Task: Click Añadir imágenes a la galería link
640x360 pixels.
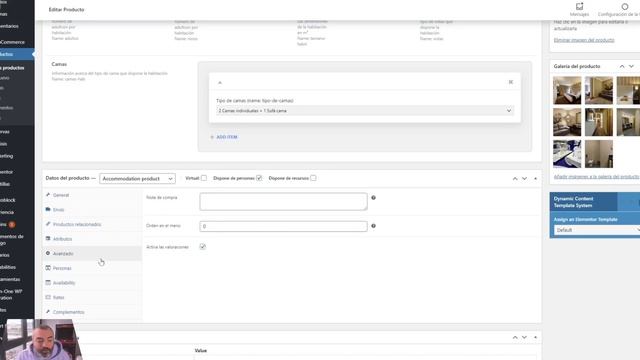Action: coord(596,177)
